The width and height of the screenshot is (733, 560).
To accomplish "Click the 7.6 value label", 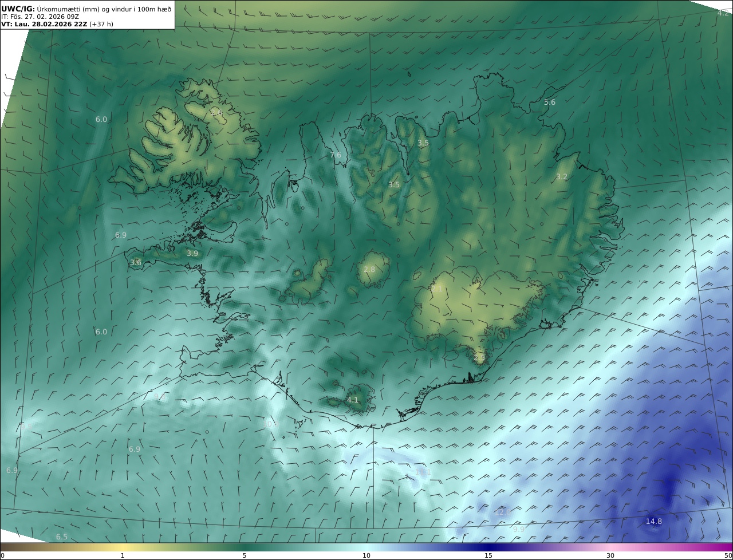I will [x=336, y=155].
